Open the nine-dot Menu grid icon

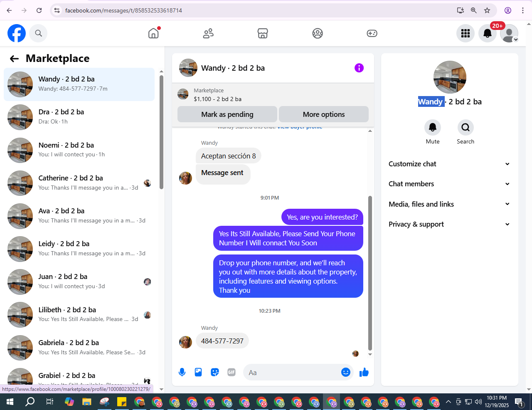point(465,33)
